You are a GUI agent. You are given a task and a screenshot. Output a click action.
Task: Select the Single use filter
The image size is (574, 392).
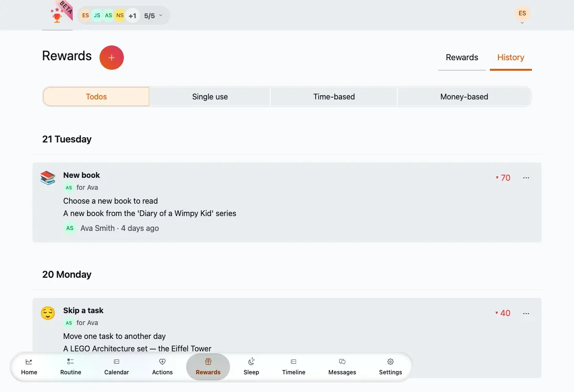click(x=210, y=97)
